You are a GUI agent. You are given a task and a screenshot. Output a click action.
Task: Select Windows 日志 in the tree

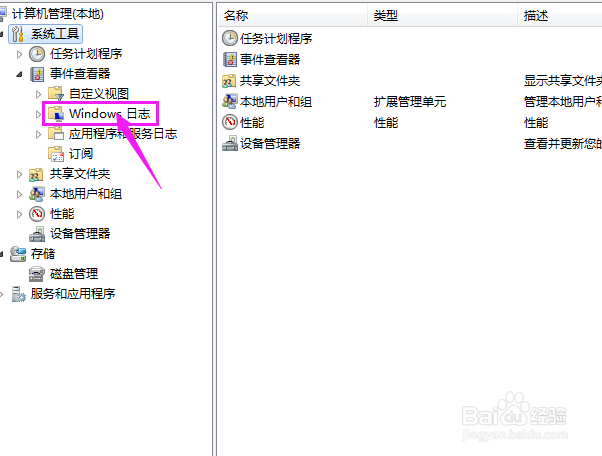click(x=109, y=114)
